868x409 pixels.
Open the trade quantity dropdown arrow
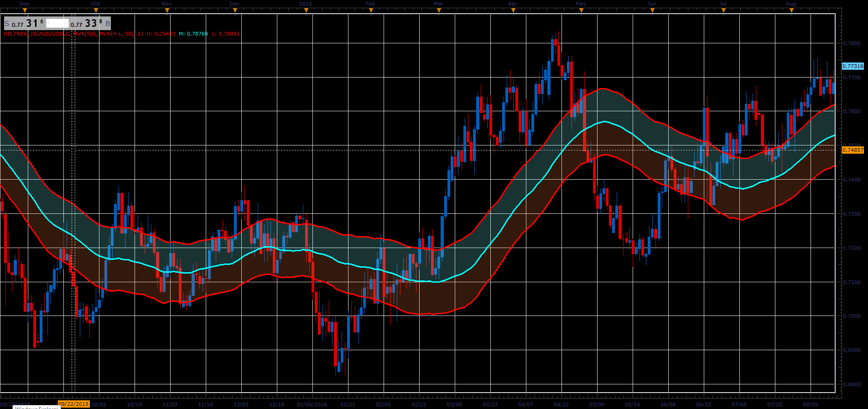pyautogui.click(x=66, y=23)
